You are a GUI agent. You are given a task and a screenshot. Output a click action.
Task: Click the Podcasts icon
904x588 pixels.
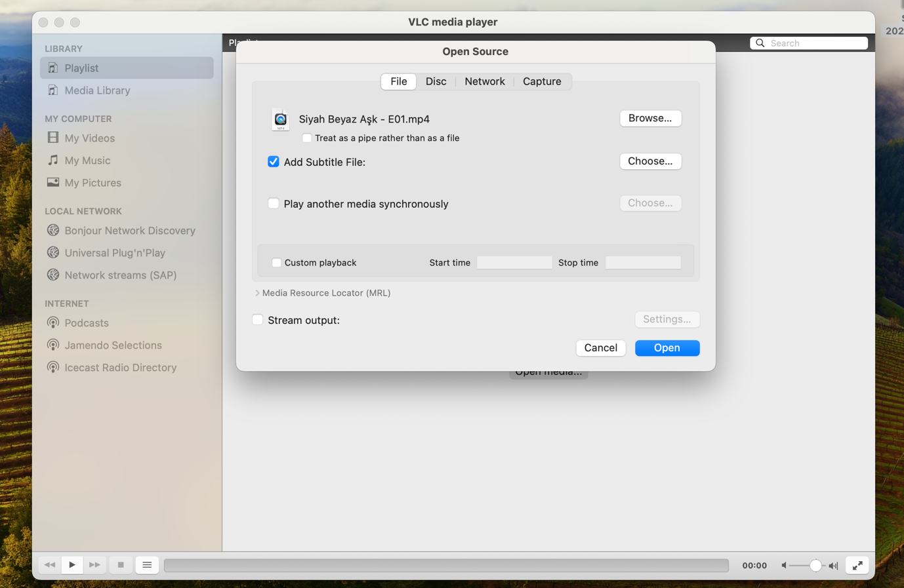pos(53,323)
